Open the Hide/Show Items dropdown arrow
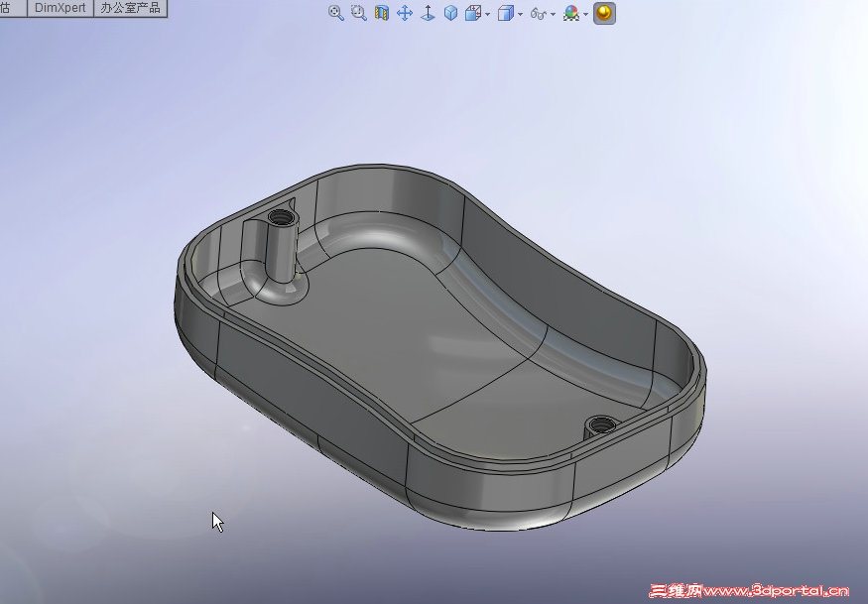The image size is (868, 604). pyautogui.click(x=553, y=14)
